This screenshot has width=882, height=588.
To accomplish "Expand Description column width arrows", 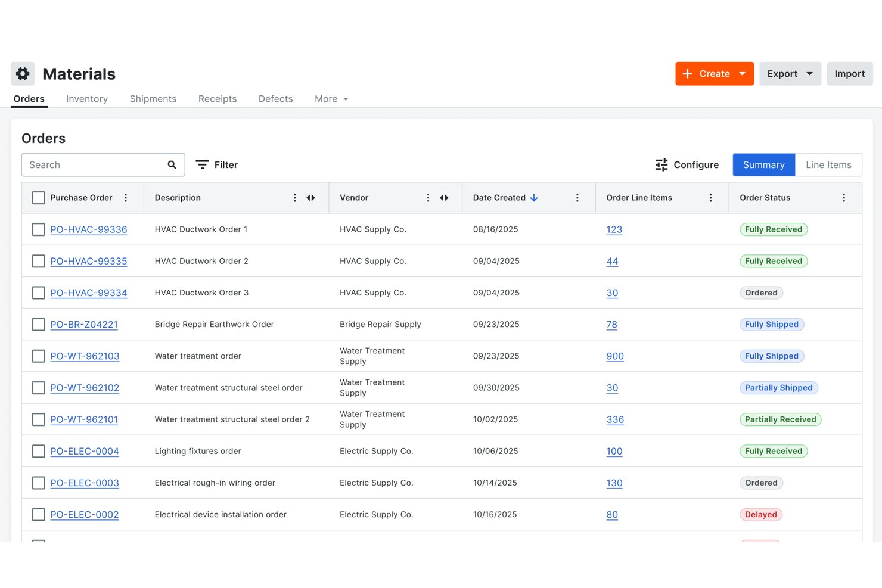I will coord(311,198).
